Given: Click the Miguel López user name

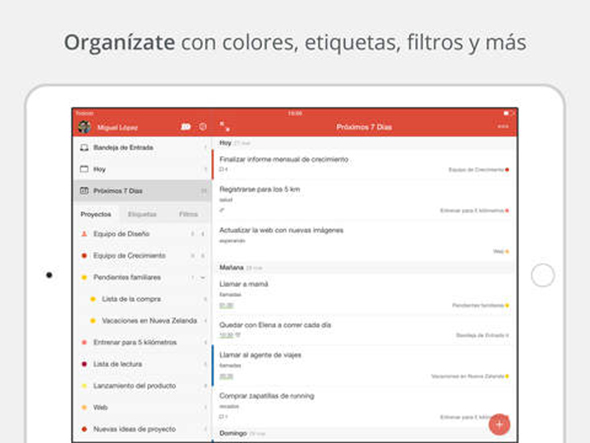Looking at the screenshot, I should (117, 128).
